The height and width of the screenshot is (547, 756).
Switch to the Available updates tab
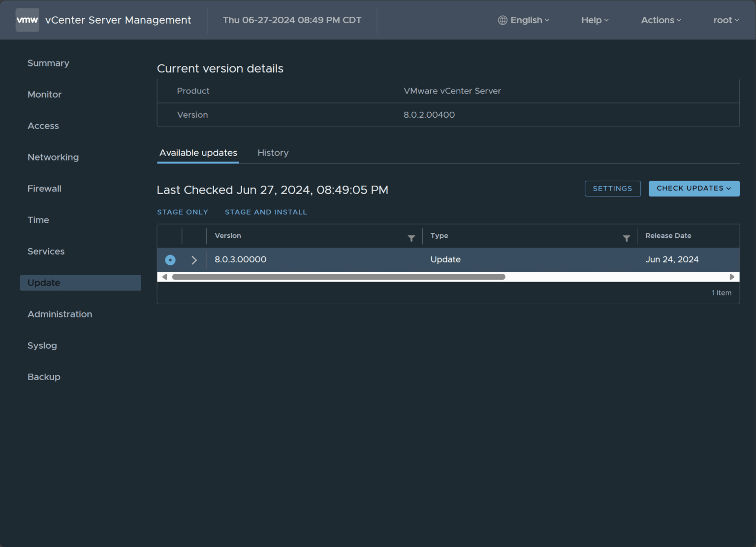click(x=198, y=153)
